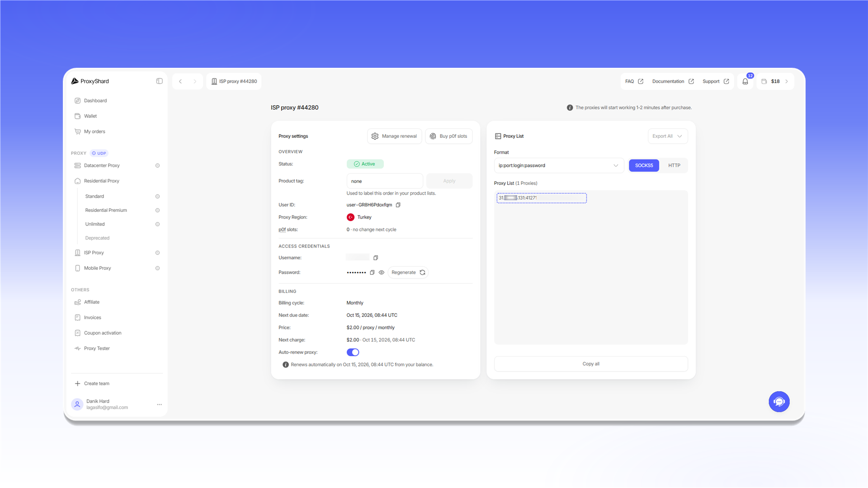Screen dimensions: 868x488
Task: Copy the username credential
Action: pyautogui.click(x=376, y=258)
